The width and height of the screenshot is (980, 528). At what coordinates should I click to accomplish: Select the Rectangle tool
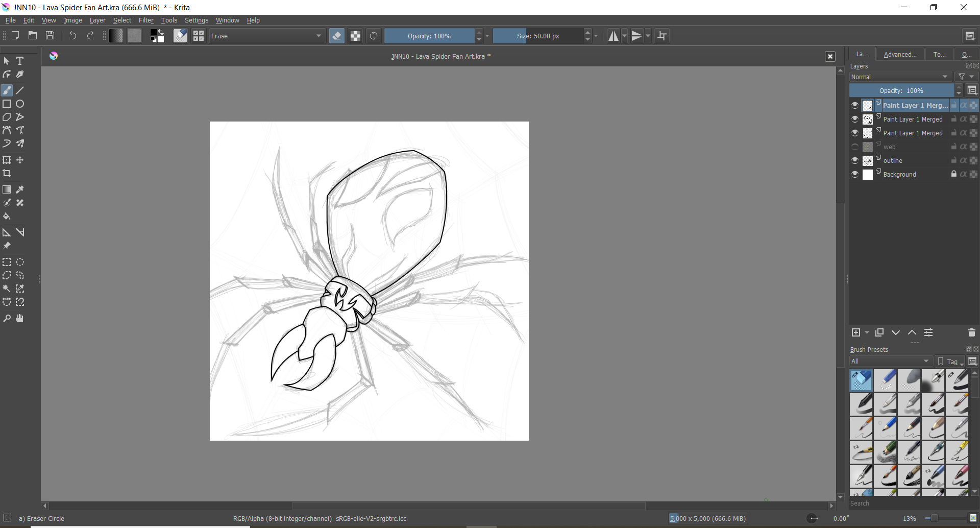7,104
